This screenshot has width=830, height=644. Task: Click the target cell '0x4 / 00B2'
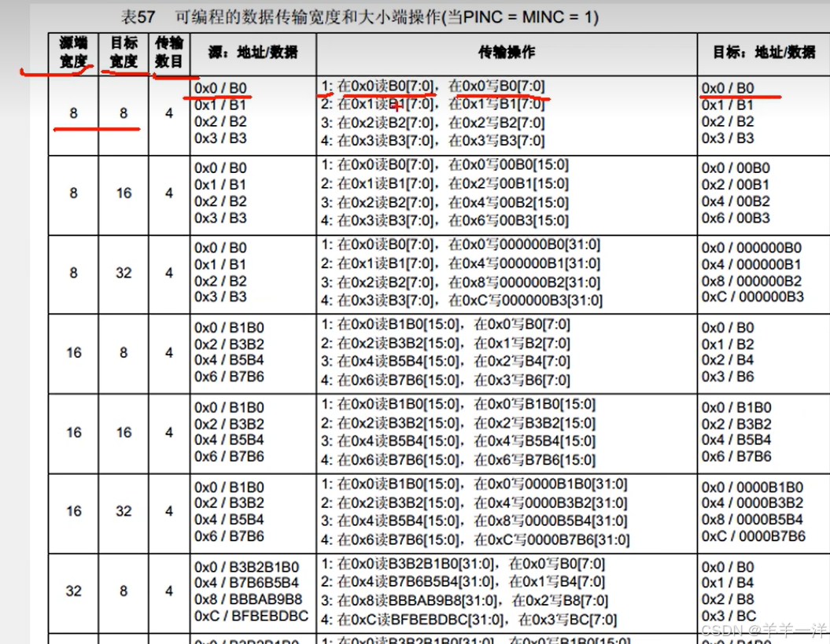pyautogui.click(x=736, y=201)
